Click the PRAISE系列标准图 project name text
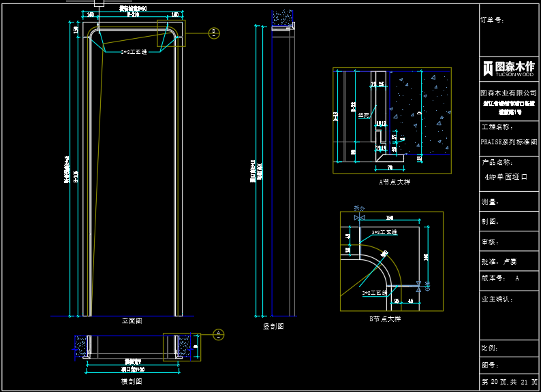Screen dimensions: 541x392 tap(509, 142)
